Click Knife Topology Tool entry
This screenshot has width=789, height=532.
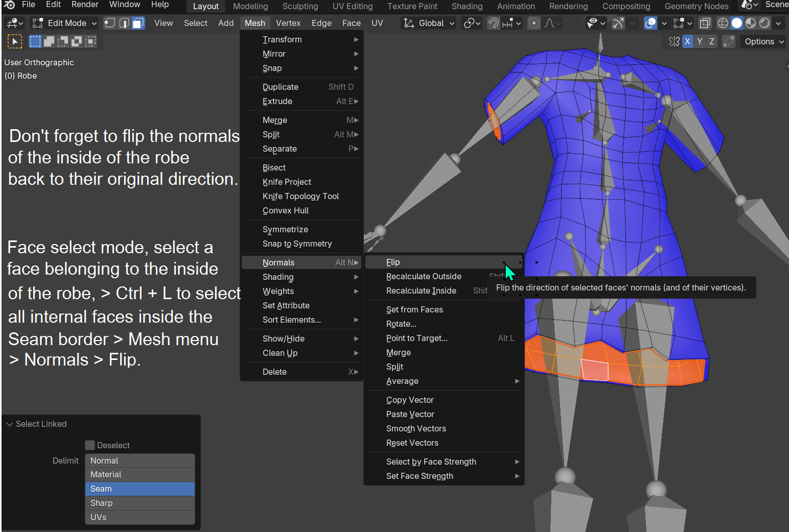tap(301, 196)
